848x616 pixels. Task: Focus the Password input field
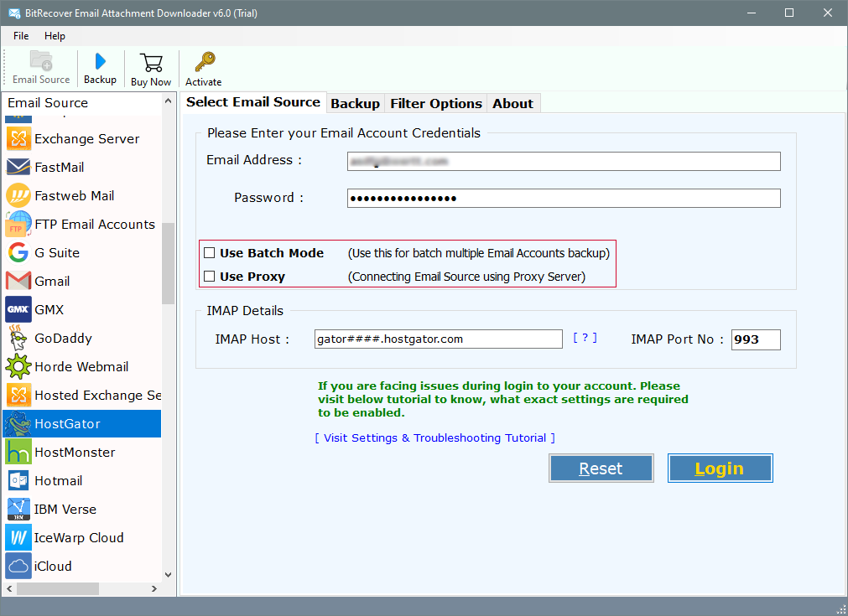[564, 198]
